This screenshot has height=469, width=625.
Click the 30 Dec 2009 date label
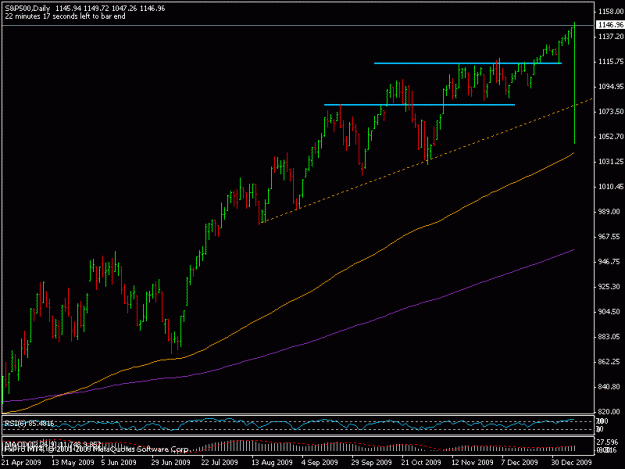572,462
